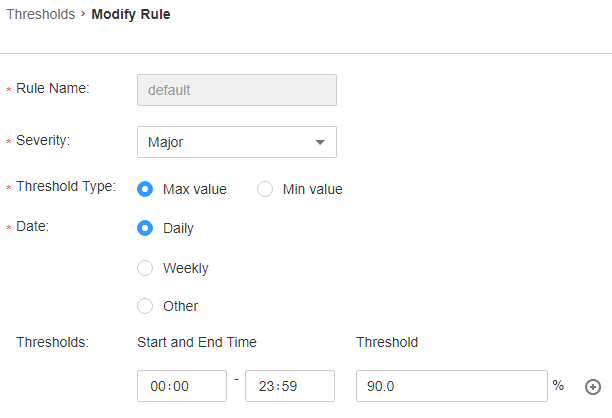Click the Weekly label text
The image size is (612, 418).
186,268
